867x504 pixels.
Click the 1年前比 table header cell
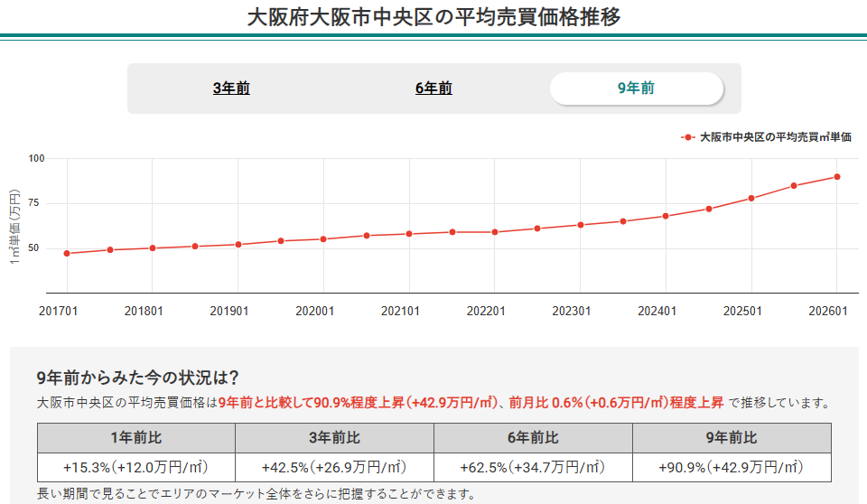(135, 438)
